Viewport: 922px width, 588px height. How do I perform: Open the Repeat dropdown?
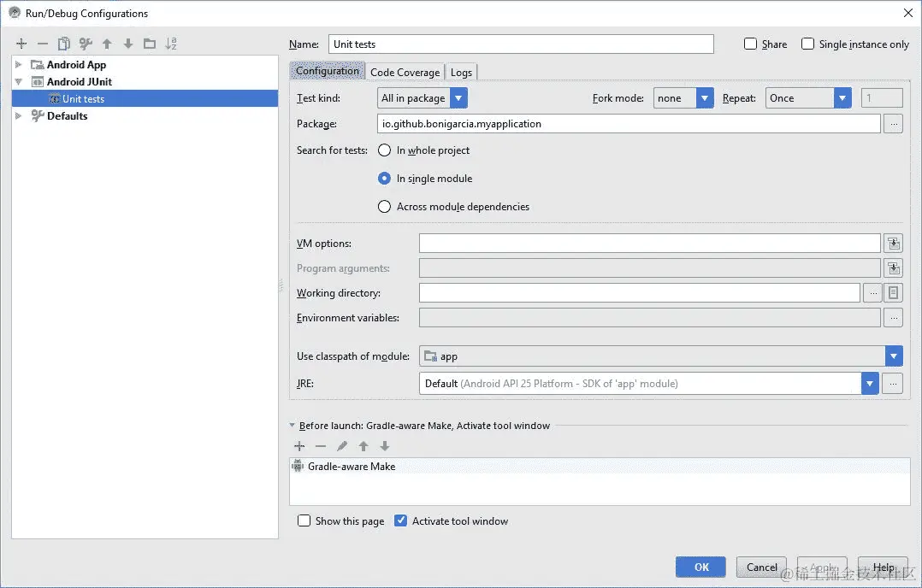(x=842, y=98)
